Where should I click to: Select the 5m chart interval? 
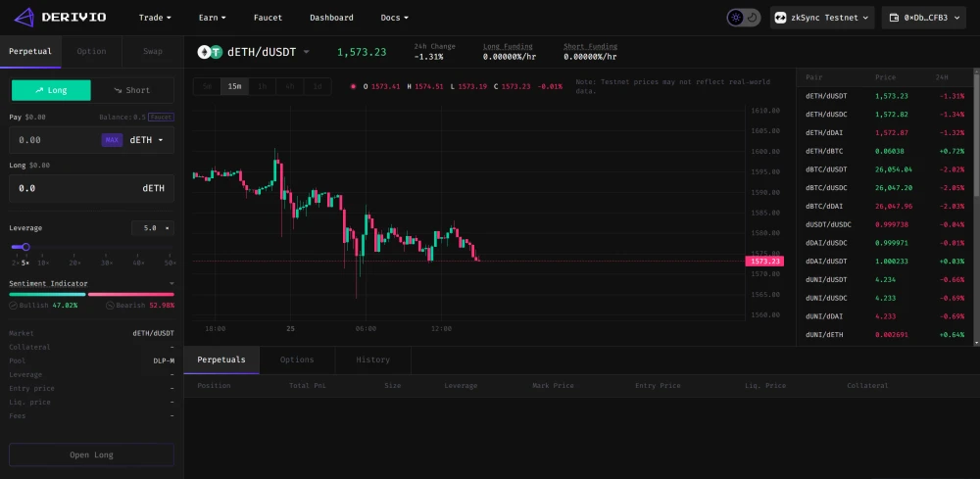[x=207, y=86]
